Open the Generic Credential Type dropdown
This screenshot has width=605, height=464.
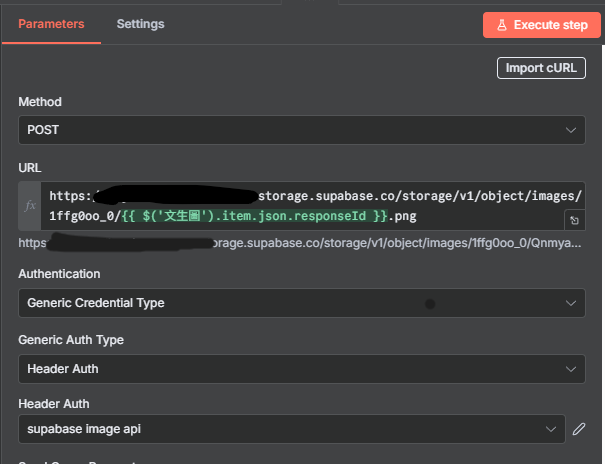(x=300, y=302)
